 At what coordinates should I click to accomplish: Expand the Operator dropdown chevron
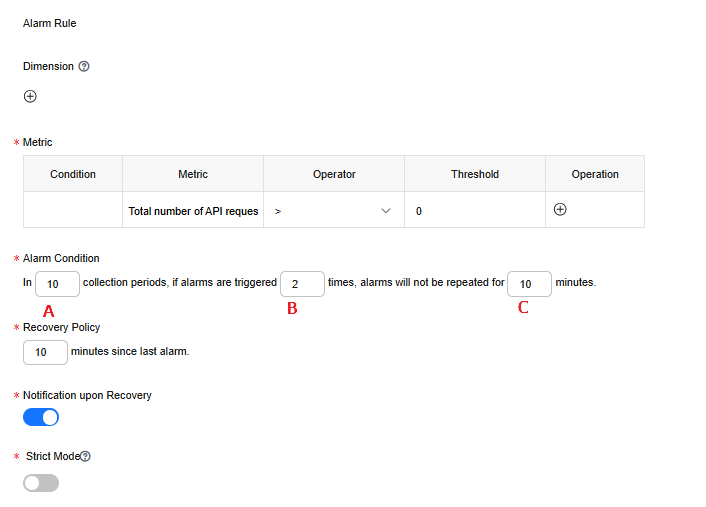pos(385,211)
